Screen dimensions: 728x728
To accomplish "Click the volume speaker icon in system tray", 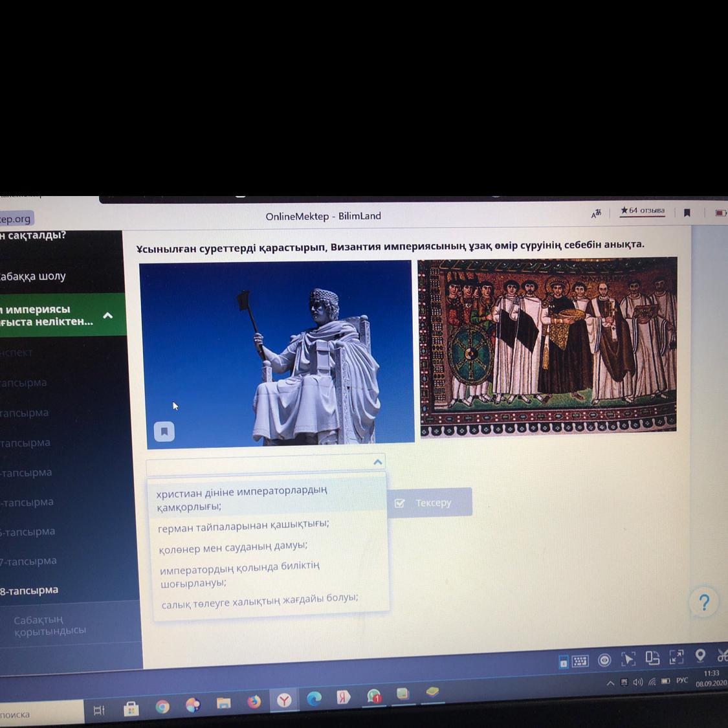I will 639,682.
